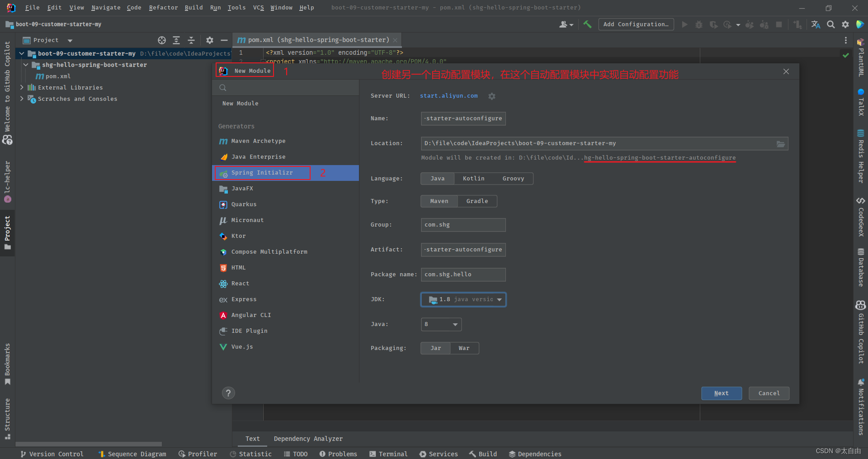This screenshot has height=459, width=868.
Task: Click the build hammer icon in toolbar
Action: click(x=587, y=24)
